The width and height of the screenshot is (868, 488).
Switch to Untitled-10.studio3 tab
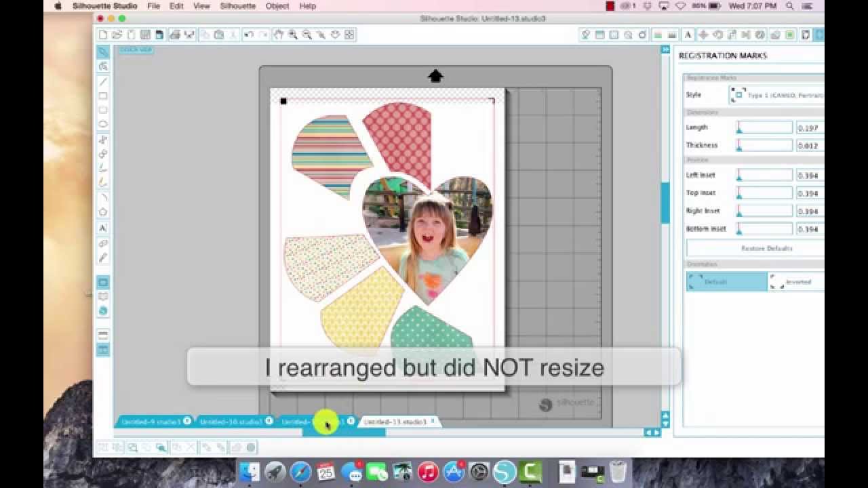[x=231, y=422]
